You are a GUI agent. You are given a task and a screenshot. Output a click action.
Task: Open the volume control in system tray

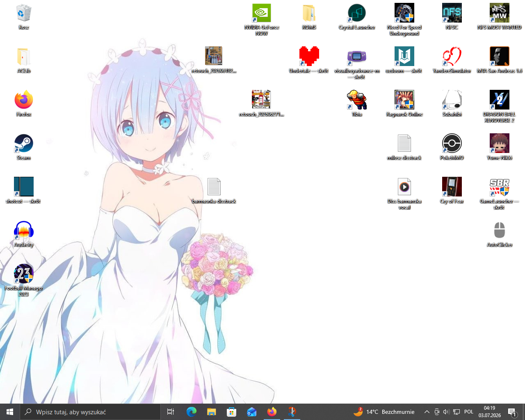click(x=446, y=412)
